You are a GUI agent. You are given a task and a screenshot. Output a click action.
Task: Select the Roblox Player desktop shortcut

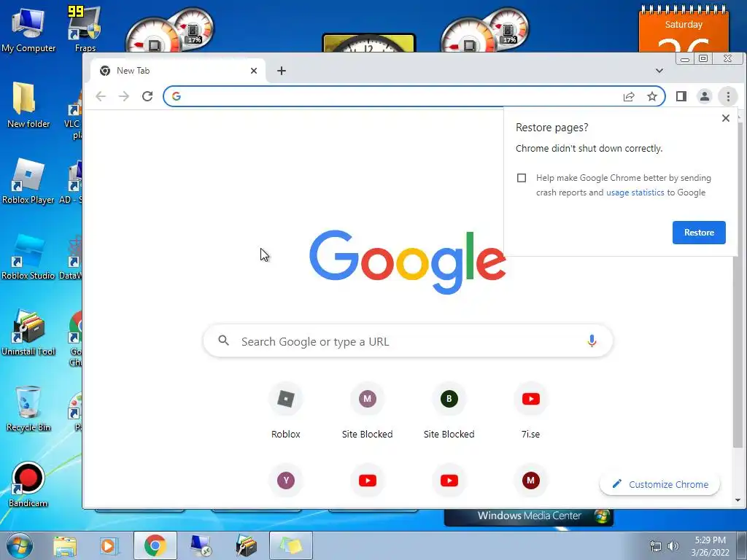click(x=28, y=182)
